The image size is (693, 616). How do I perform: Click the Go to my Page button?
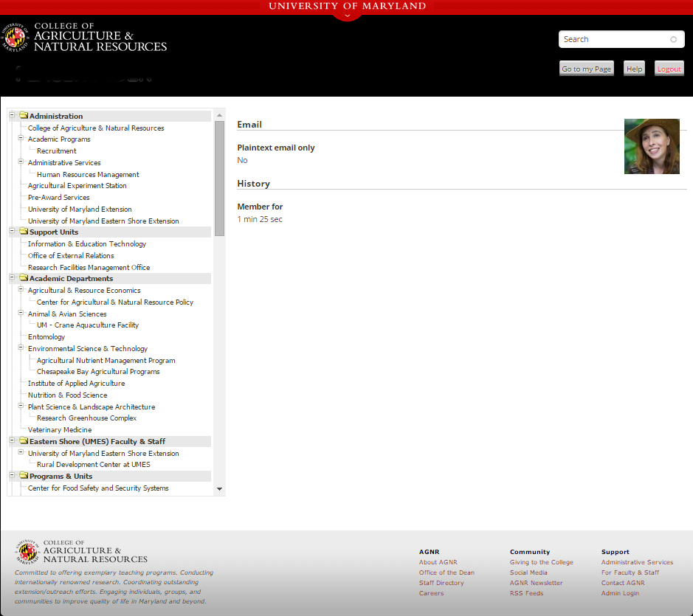coord(587,69)
